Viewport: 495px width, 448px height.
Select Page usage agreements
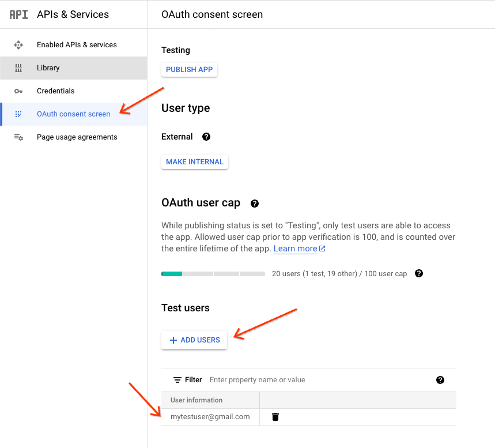pos(77,137)
